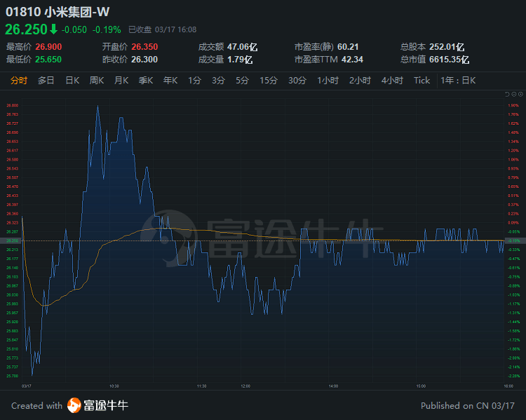Click the Created with label in the footer

coord(37,406)
